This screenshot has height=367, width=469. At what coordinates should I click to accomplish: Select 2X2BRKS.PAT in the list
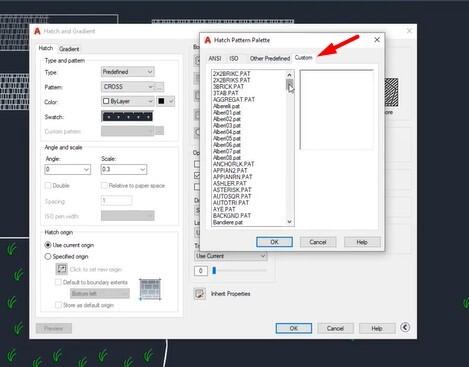pos(231,80)
